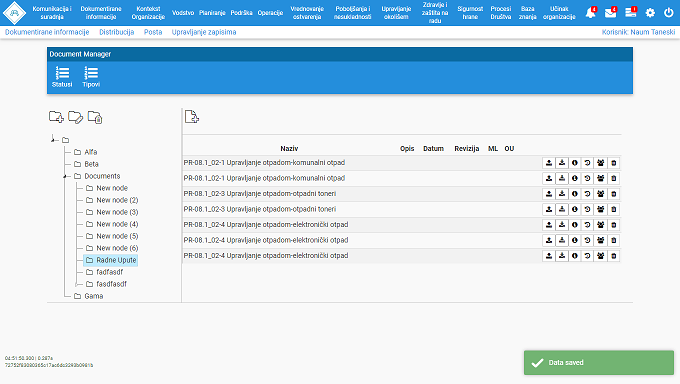The height and width of the screenshot is (384, 680).
Task: Delete the last elektronički otpad document
Action: click(614, 256)
